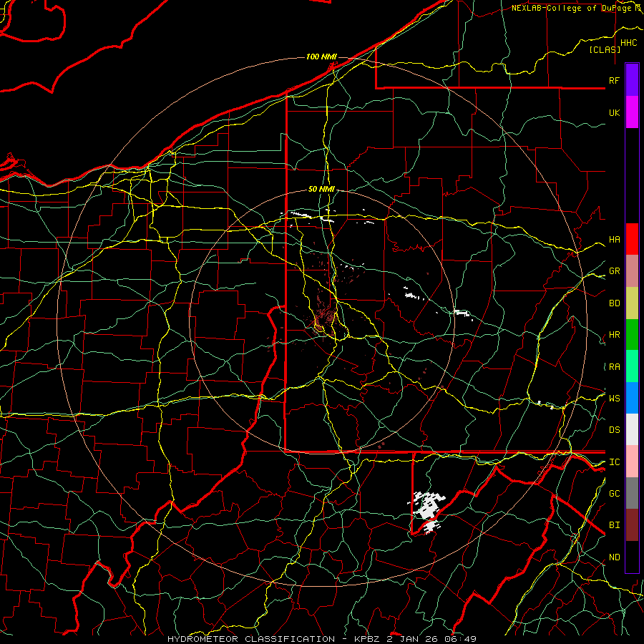
Task: Click the HA legend label
Action: coord(614,240)
